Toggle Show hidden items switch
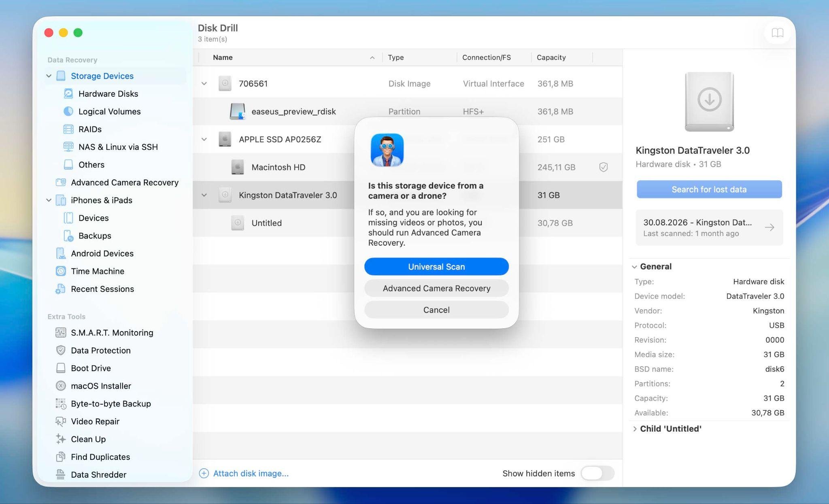This screenshot has width=829, height=504. pos(597,473)
